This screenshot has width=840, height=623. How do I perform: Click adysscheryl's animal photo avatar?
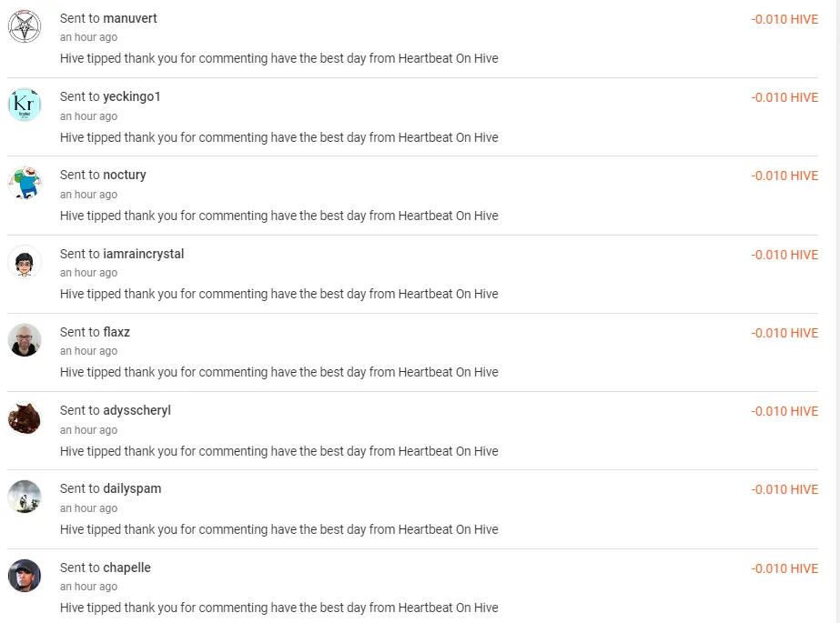pyautogui.click(x=25, y=417)
